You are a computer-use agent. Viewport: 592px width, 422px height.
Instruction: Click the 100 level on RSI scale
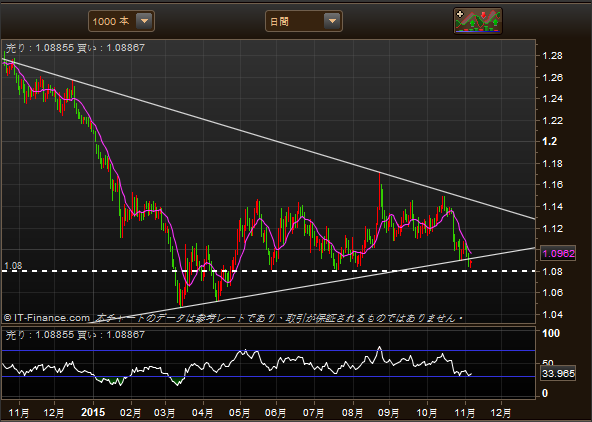coord(551,333)
